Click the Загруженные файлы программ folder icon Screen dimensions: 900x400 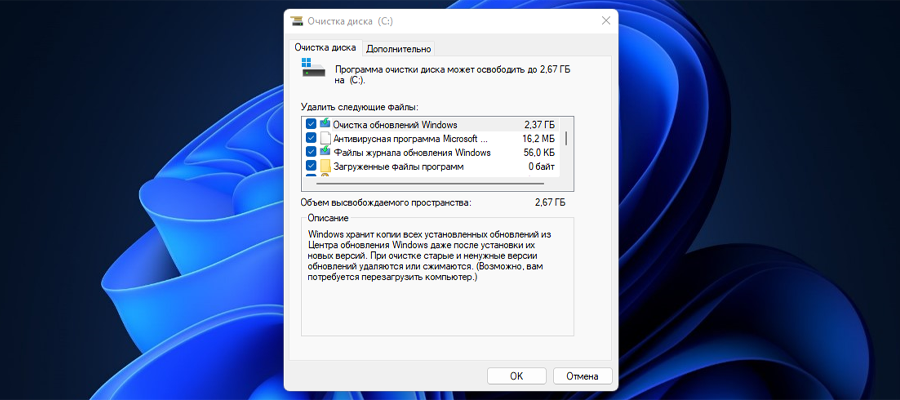click(325, 167)
